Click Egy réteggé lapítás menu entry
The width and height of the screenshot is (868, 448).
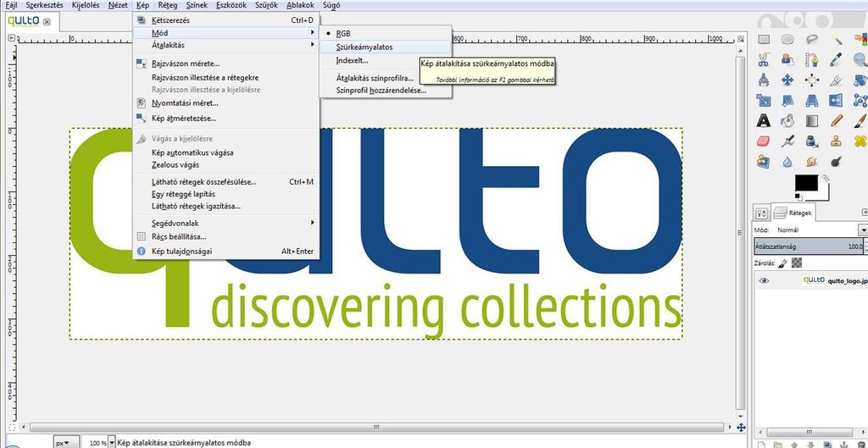click(x=225, y=194)
